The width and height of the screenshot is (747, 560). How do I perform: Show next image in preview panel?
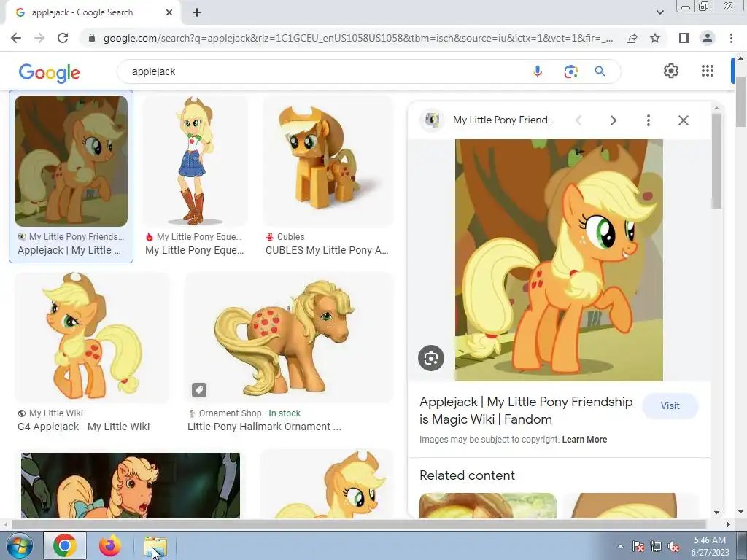pos(614,120)
